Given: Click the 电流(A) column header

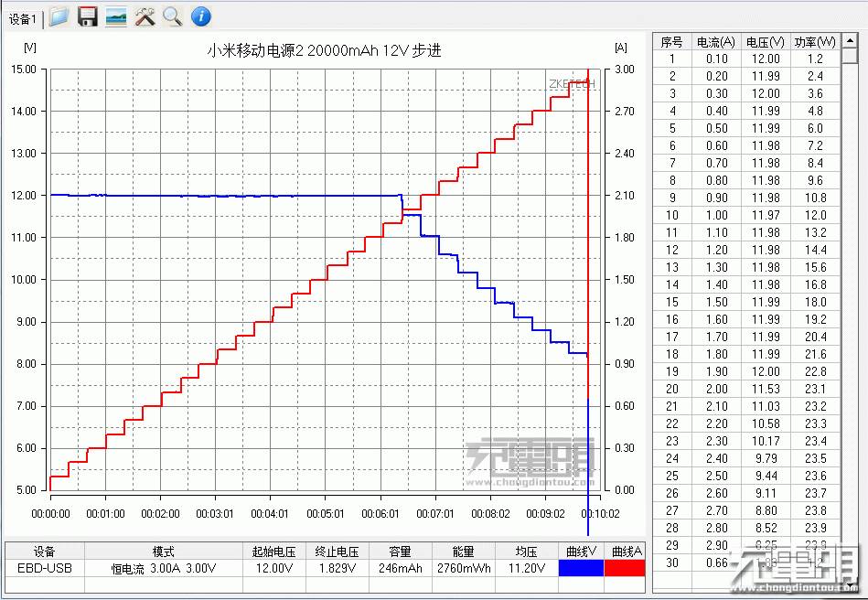Looking at the screenshot, I should [716, 42].
